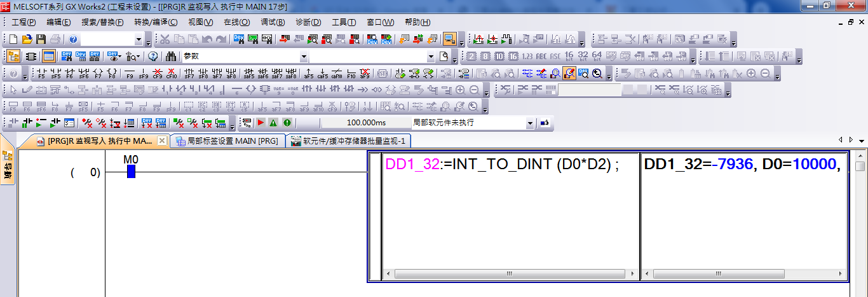Viewport: 868px width, 297px height.
Task: Open an existing project with folder icon
Action: click(27, 39)
